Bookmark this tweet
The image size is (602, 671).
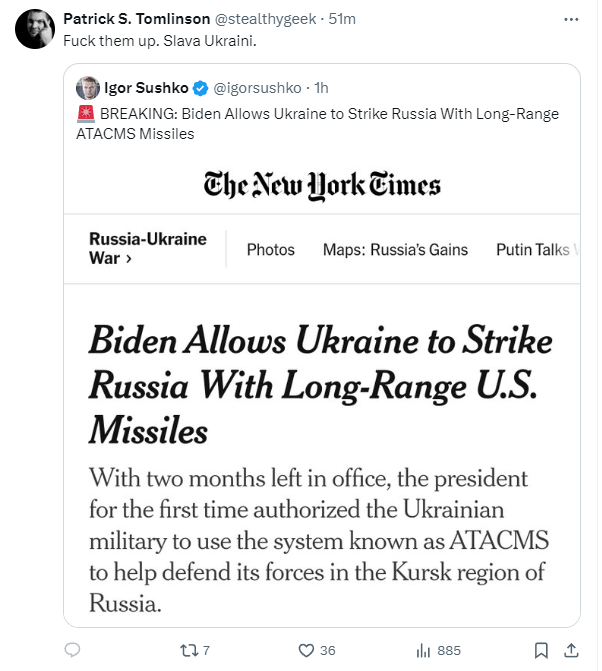[x=541, y=650]
